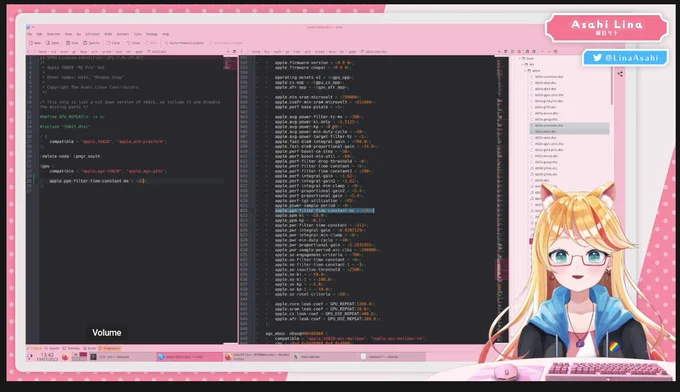Click the Open file toolbar button
The width and height of the screenshot is (680, 392).
[53, 43]
